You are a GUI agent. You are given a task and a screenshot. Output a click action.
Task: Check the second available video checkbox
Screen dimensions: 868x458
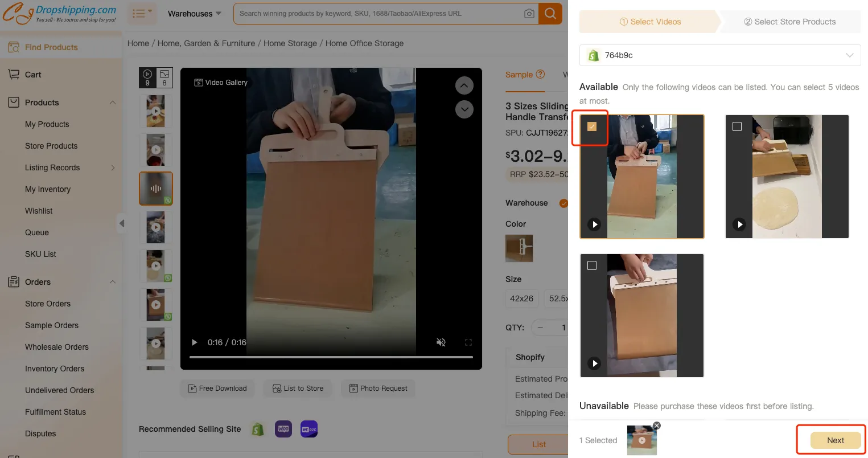pyautogui.click(x=737, y=126)
